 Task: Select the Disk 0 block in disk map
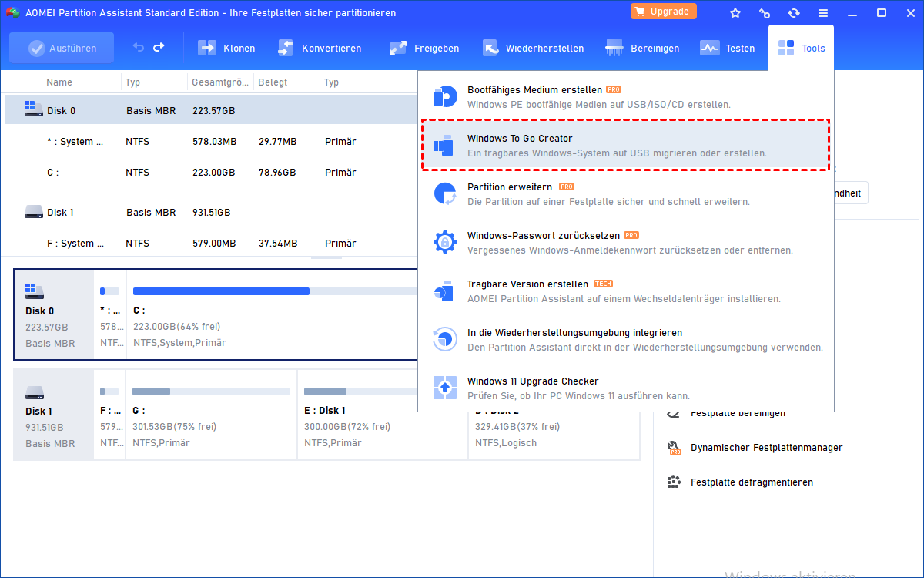point(54,314)
